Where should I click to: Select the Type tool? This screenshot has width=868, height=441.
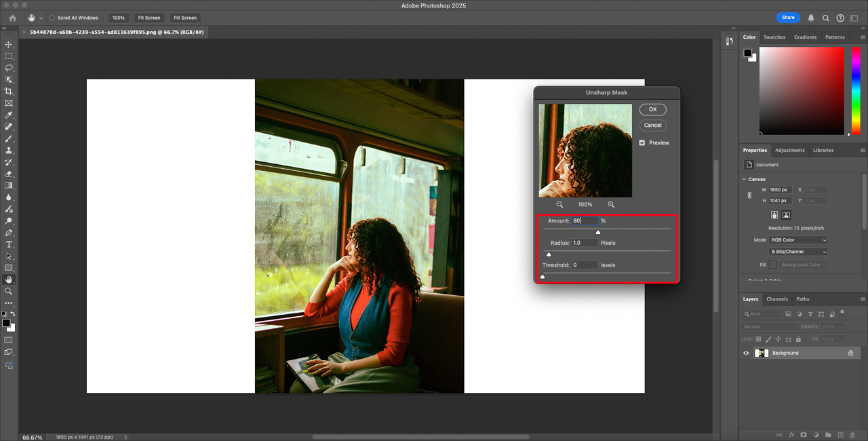(x=9, y=244)
